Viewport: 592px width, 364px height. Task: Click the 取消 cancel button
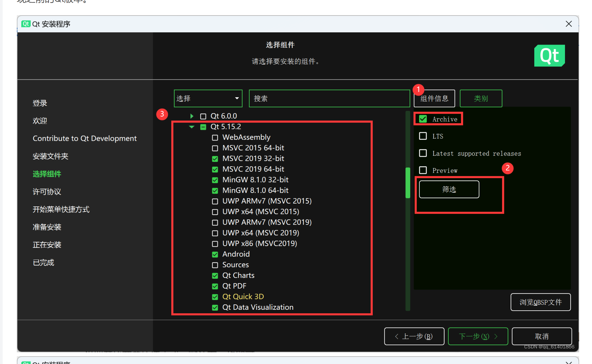[542, 336]
